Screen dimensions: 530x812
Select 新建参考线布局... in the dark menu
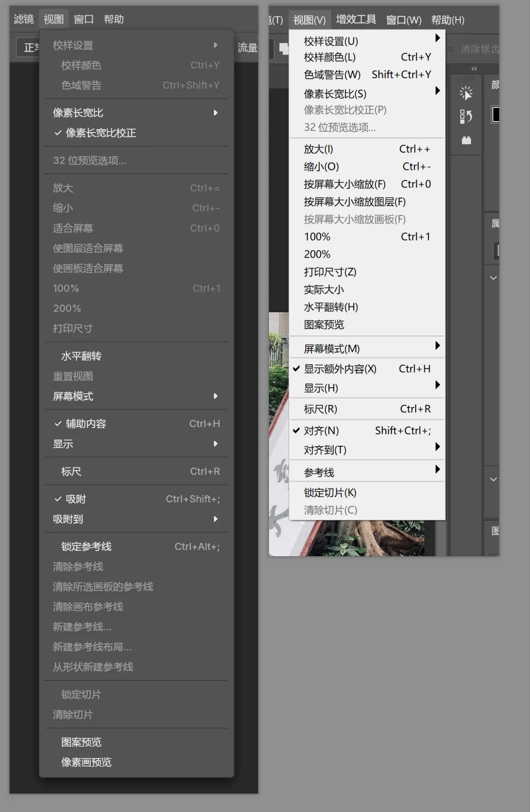click(136, 647)
